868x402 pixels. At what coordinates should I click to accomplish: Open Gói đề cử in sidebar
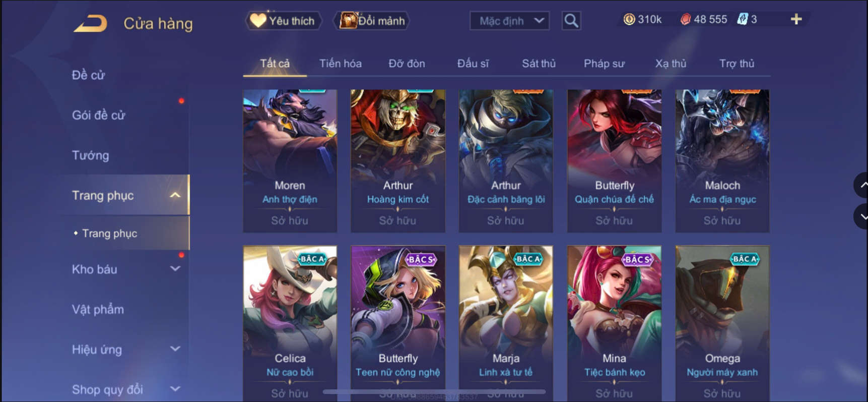click(x=98, y=115)
